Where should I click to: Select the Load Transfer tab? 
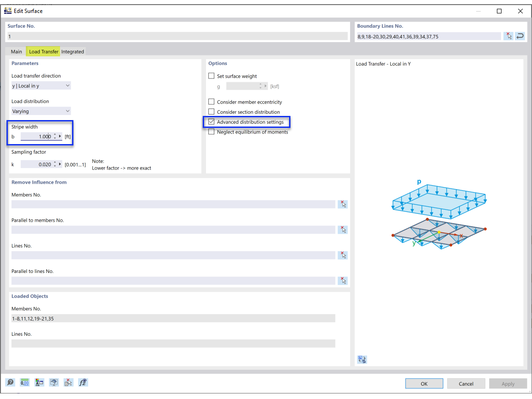43,52
